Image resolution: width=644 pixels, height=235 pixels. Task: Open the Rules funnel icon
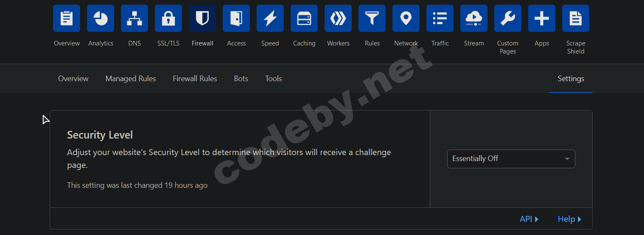[372, 18]
